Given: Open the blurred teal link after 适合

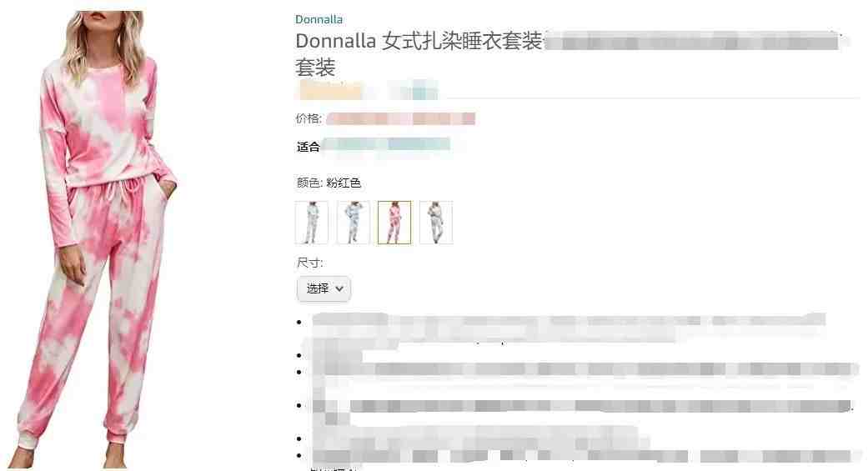Looking at the screenshot, I should (386, 145).
